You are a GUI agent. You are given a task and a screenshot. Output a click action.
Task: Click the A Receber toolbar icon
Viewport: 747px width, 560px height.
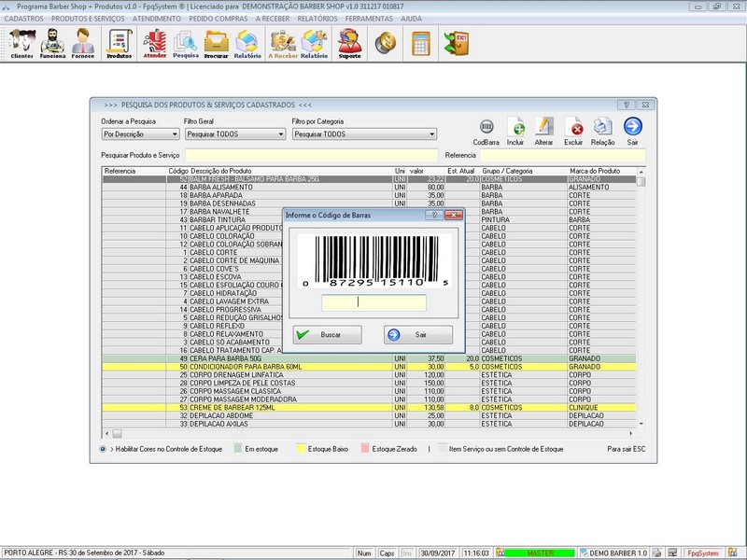click(x=283, y=43)
